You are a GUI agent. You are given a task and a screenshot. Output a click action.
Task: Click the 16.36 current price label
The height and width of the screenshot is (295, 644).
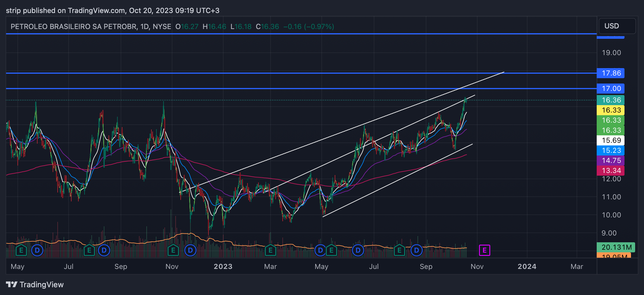611,100
